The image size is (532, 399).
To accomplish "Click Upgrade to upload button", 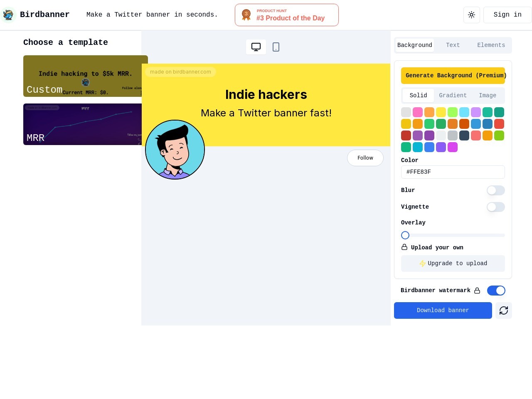I will coord(453,264).
